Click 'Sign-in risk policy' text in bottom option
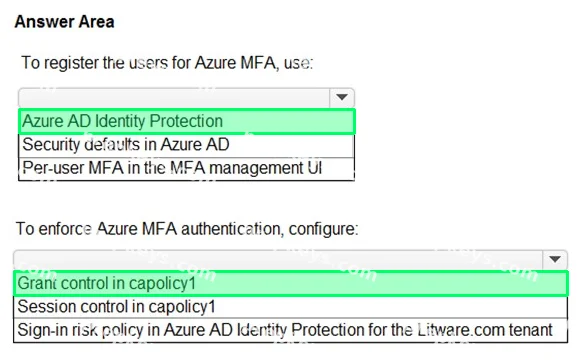The width and height of the screenshot is (585, 362). coord(80,330)
